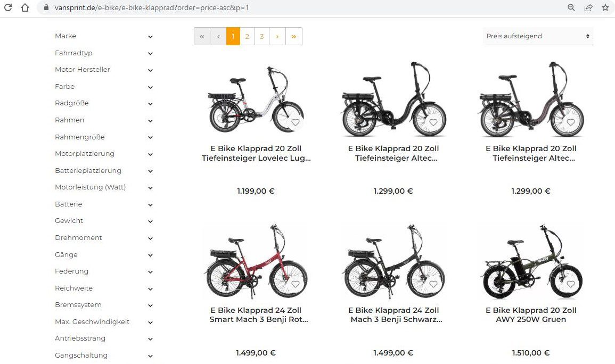This screenshot has width=615, height=364.
Task: Expand the Gänge filter
Action: point(103,255)
